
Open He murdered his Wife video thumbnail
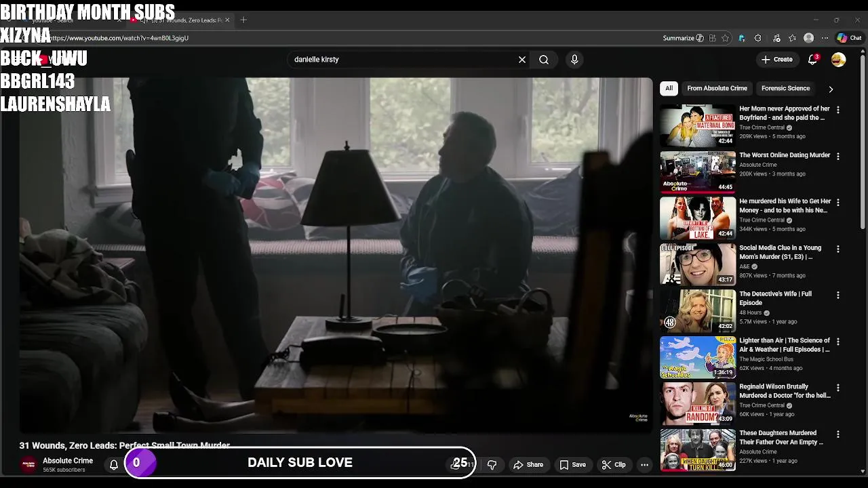click(698, 218)
